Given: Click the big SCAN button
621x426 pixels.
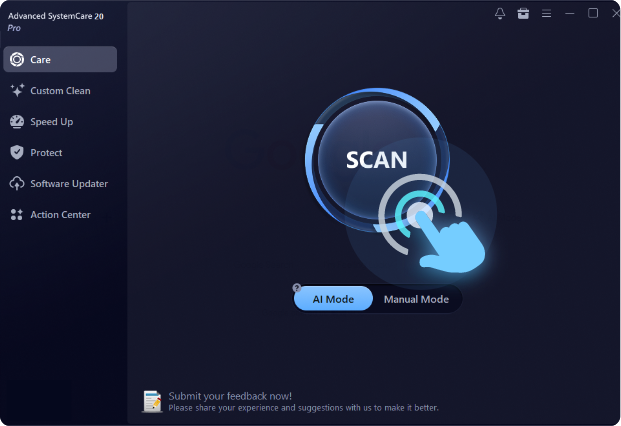Looking at the screenshot, I should pos(377,160).
